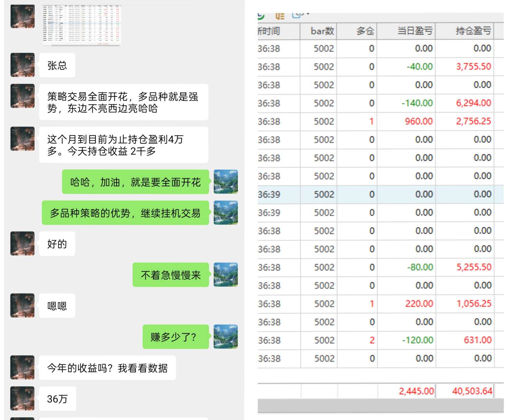
Task: Select the 好的 chat bubble
Action: [57, 244]
